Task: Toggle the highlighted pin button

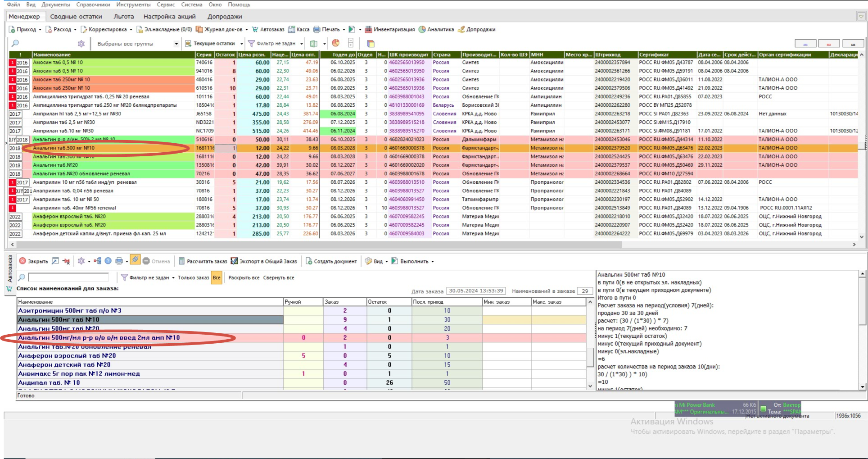Action: (x=135, y=260)
